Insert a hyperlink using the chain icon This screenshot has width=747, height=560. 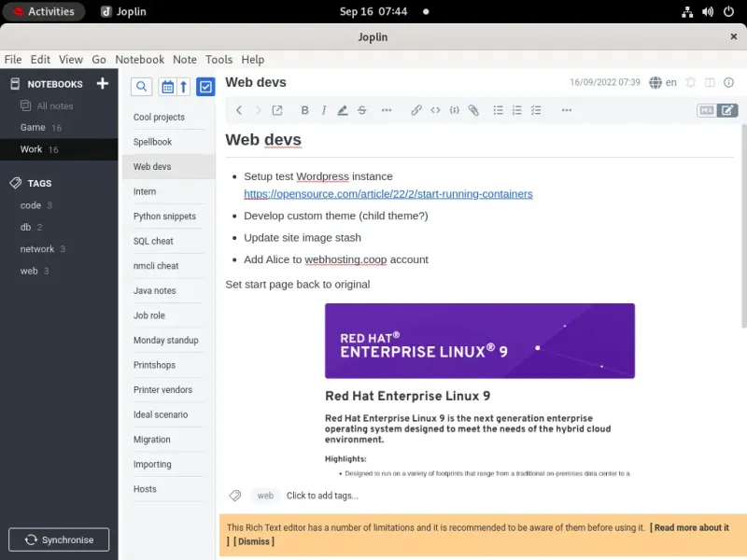pyautogui.click(x=416, y=110)
